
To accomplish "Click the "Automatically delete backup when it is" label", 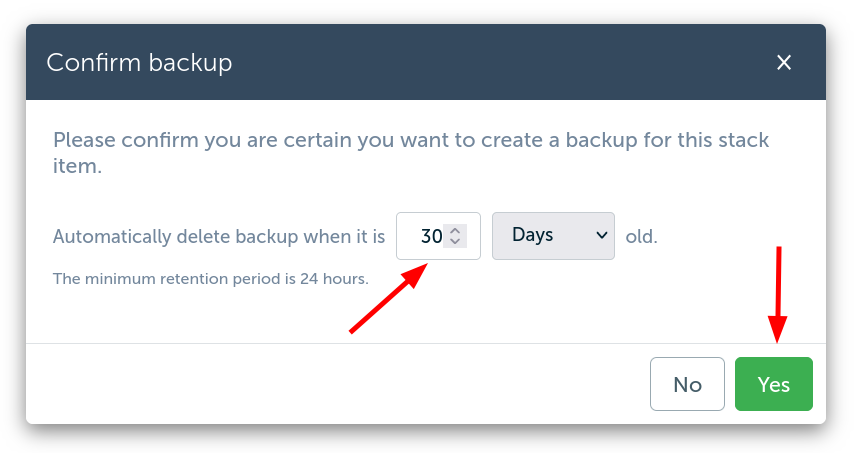I will (218, 237).
